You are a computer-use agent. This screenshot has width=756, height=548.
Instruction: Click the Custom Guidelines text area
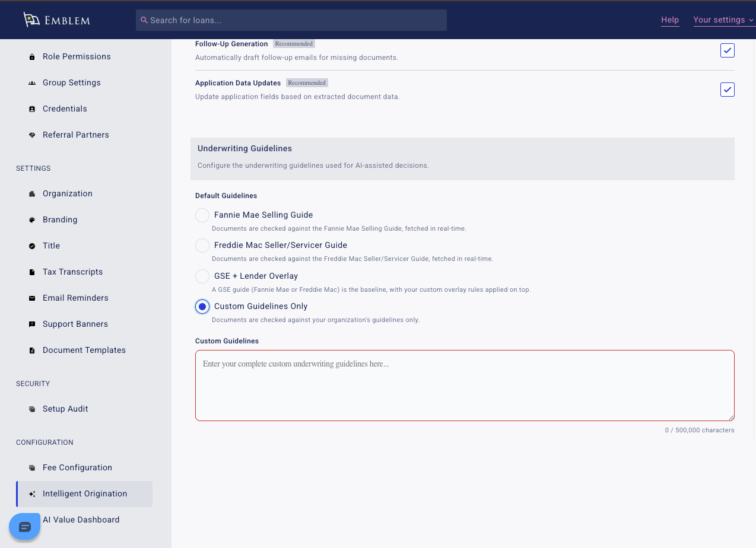pos(465,385)
